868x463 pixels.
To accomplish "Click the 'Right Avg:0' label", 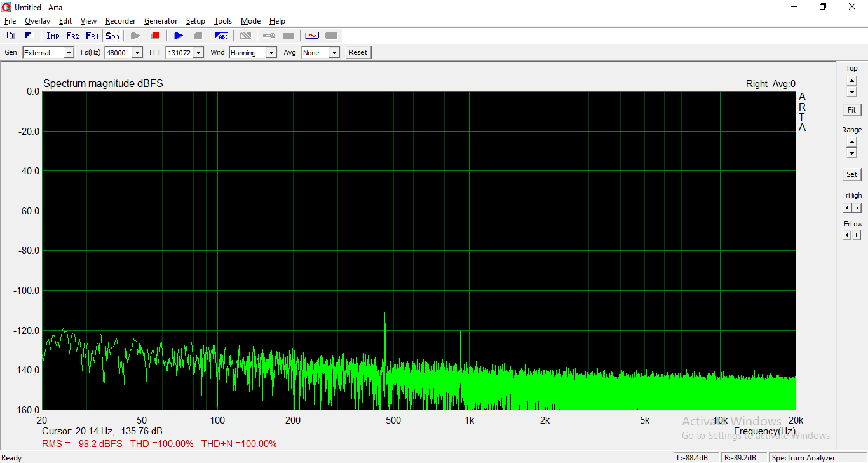I will (771, 84).
